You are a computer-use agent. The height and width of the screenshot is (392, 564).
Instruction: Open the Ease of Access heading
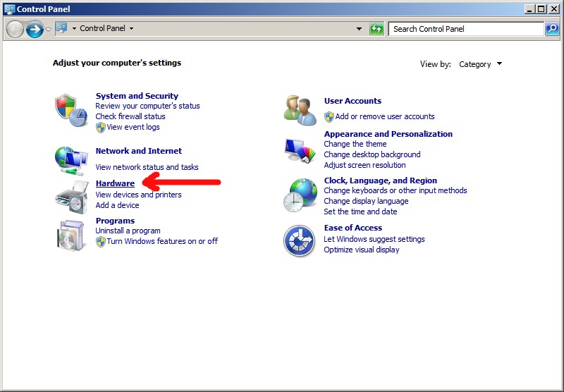click(x=353, y=228)
